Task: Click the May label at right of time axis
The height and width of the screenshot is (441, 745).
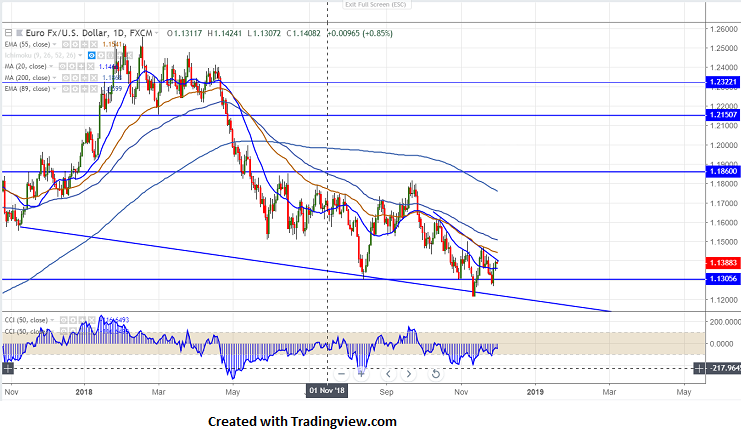Action: coord(684,392)
